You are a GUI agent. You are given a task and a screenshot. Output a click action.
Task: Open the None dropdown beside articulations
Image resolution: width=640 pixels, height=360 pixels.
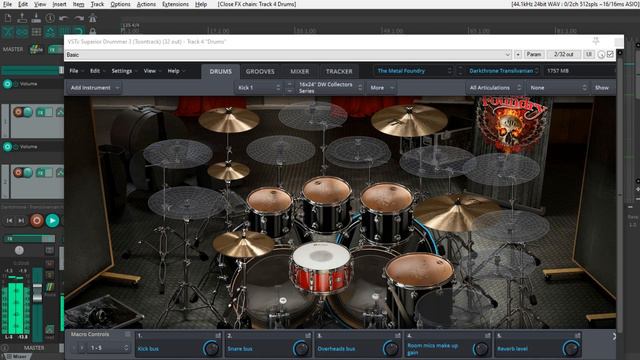coord(558,87)
